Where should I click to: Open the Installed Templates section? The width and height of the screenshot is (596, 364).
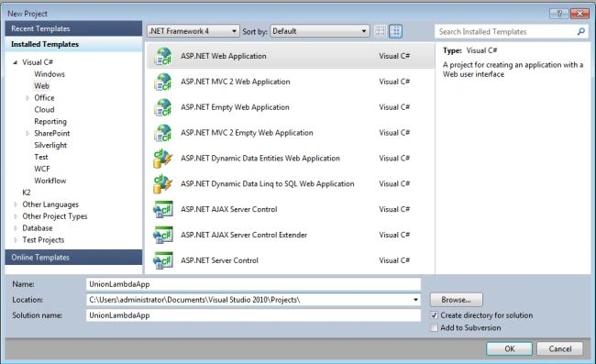click(x=73, y=44)
